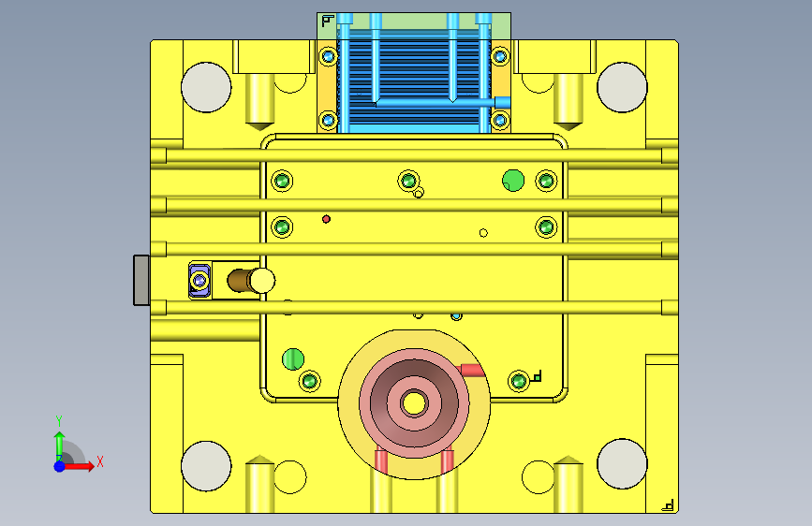Select the blue origin ball of the axis triad

coord(60,466)
